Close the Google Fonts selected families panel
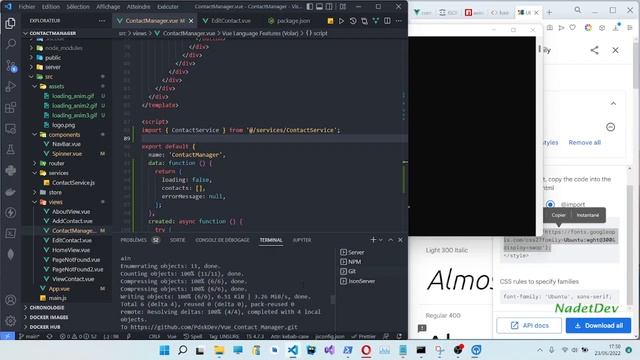The width and height of the screenshot is (640, 360). 616,50
